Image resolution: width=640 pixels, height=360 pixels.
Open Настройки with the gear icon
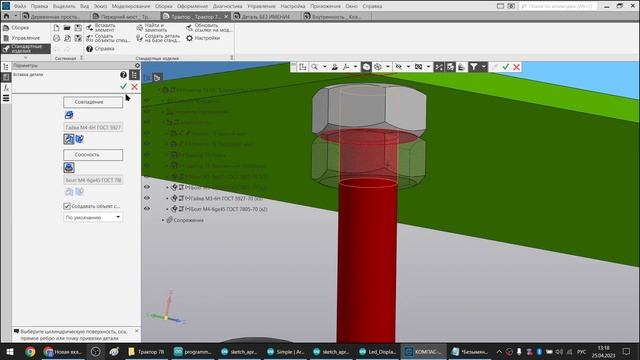203,38
